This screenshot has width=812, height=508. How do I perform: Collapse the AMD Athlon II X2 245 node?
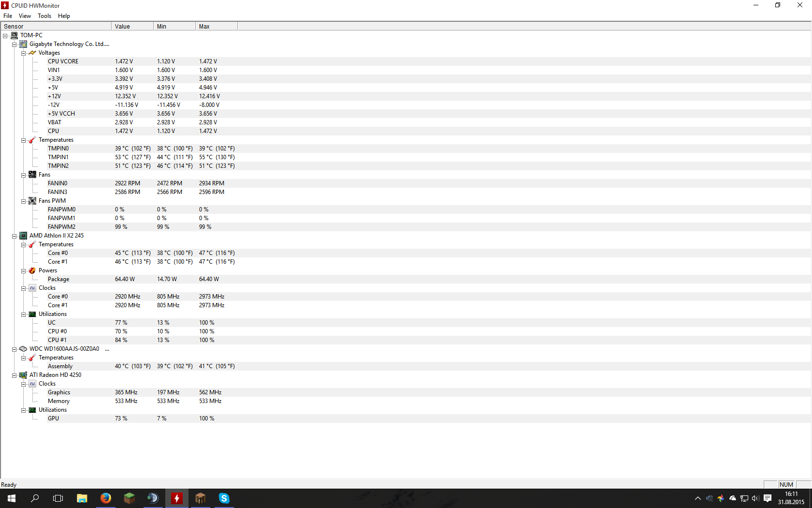point(14,236)
